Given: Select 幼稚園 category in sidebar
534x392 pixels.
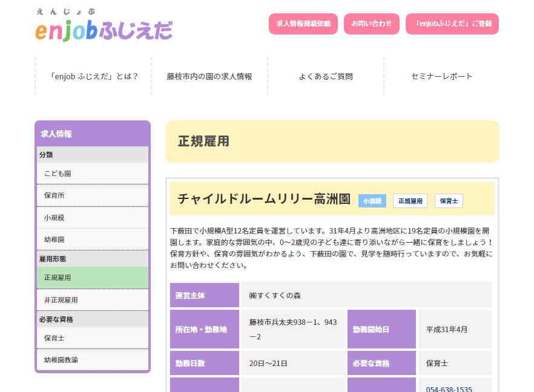Looking at the screenshot, I should pos(93,239).
